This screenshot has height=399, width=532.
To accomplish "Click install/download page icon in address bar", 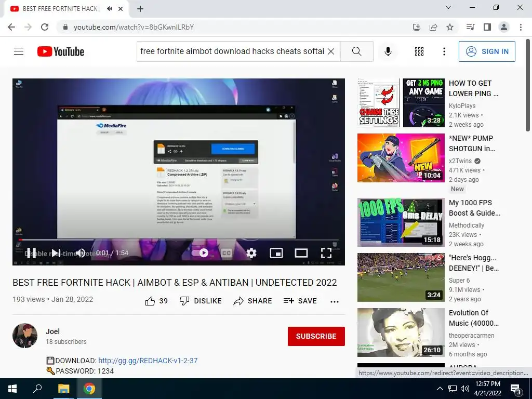I will point(417,27).
